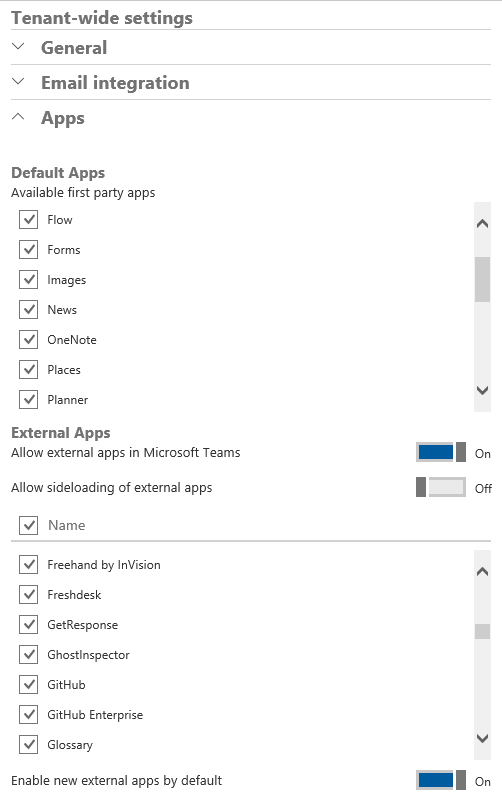Uncheck the GitHub external app

click(29, 685)
